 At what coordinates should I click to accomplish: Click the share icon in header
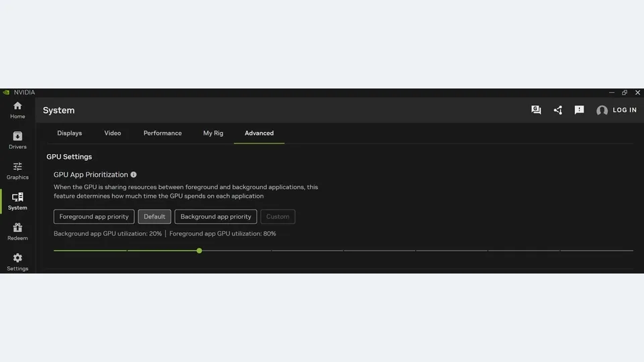tap(557, 110)
